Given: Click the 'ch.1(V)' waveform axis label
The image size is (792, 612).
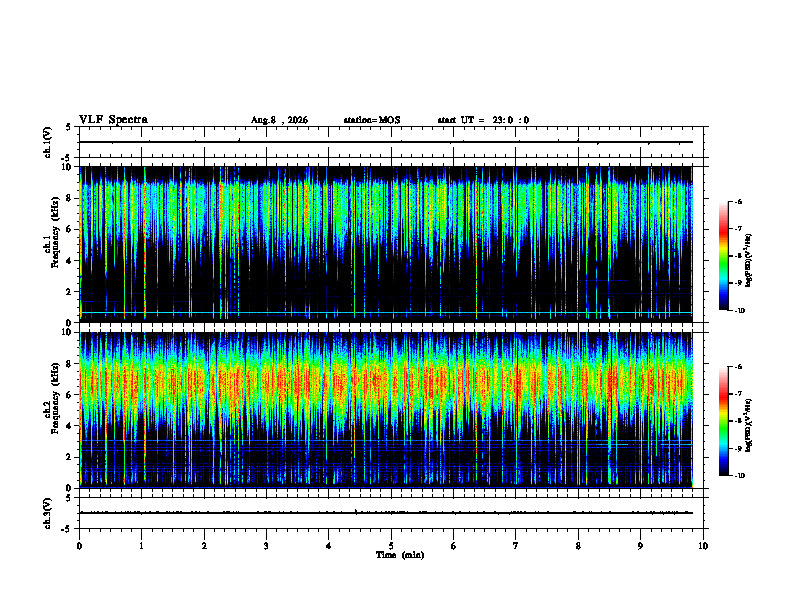Looking at the screenshot, I should (47, 142).
